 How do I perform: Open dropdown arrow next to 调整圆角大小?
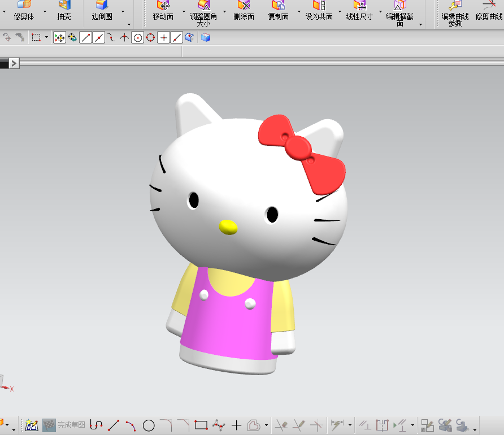click(x=224, y=11)
